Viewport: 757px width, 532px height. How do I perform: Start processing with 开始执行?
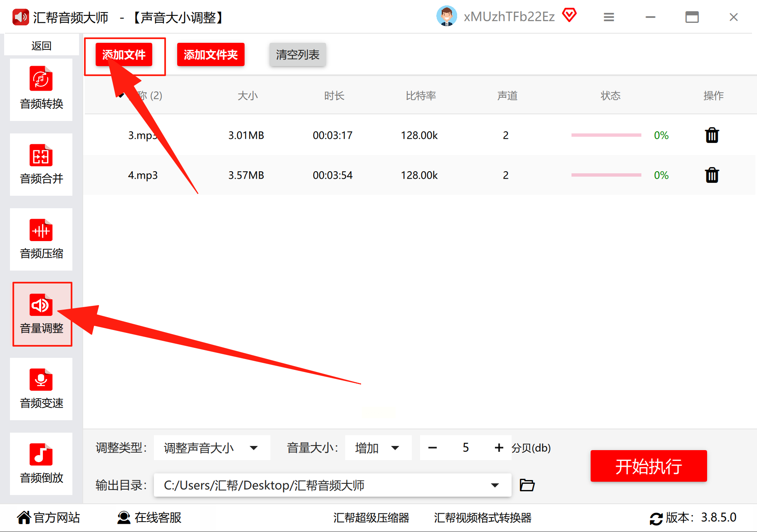(649, 466)
